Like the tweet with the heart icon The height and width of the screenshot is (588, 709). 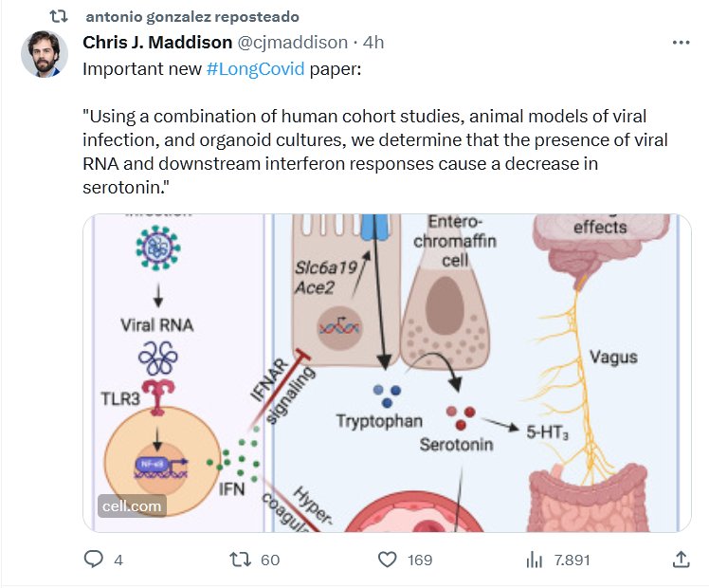[x=387, y=560]
